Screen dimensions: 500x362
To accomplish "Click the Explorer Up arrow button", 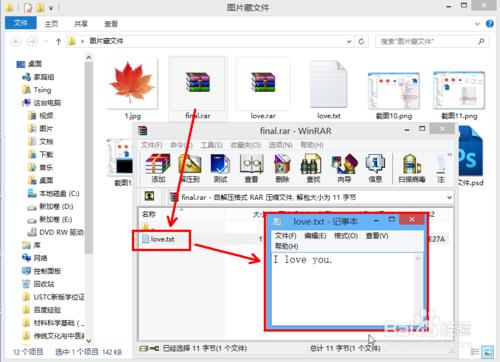I will point(59,41).
